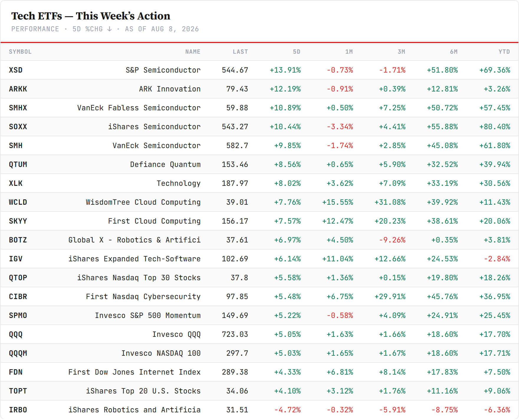
Task: Select SMH last price 582.7
Action: click(x=237, y=146)
